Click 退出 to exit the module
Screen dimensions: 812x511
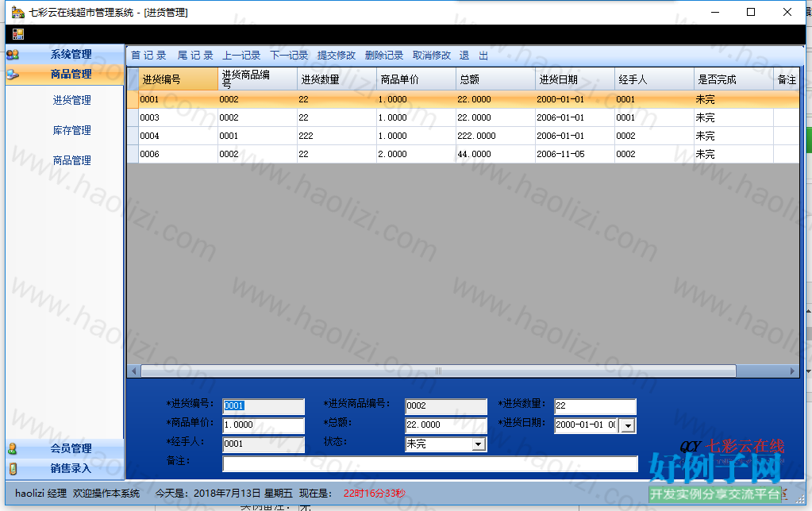coord(474,56)
